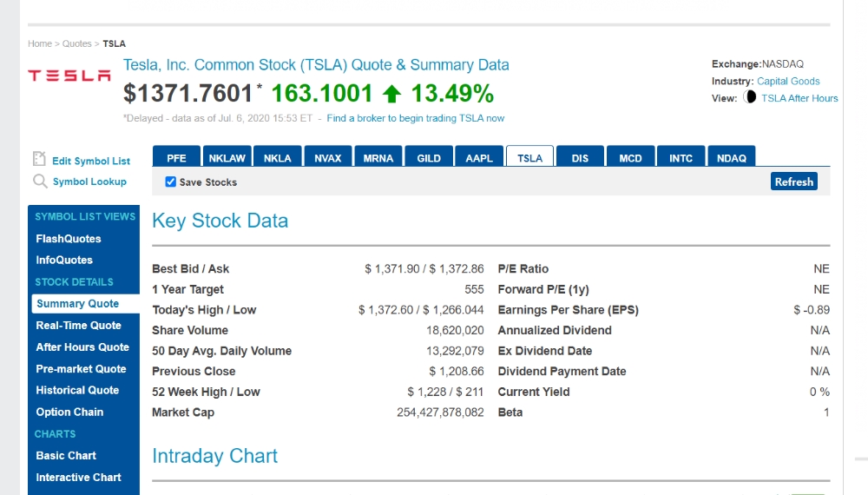Switch to the INTC tab
868x495 pixels.
[681, 156]
